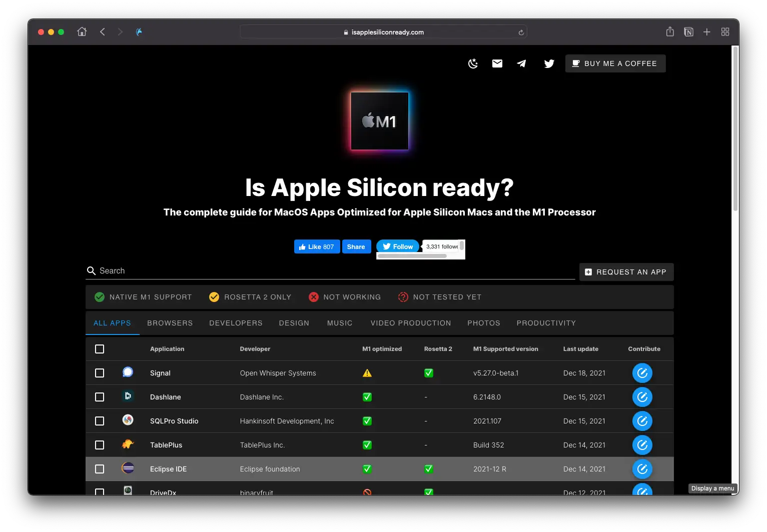Filter by Rosetta 2 Only
The width and height of the screenshot is (767, 532).
point(250,297)
